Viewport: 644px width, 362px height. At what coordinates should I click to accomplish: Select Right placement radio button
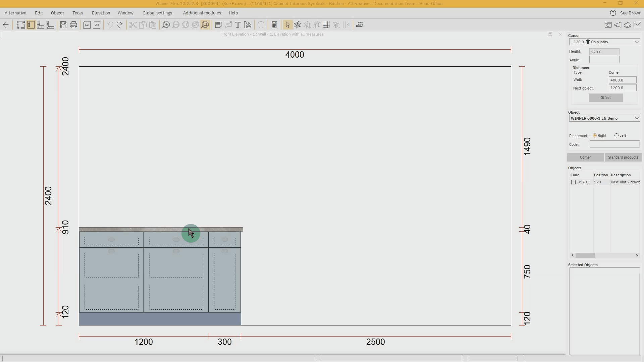coord(595,135)
